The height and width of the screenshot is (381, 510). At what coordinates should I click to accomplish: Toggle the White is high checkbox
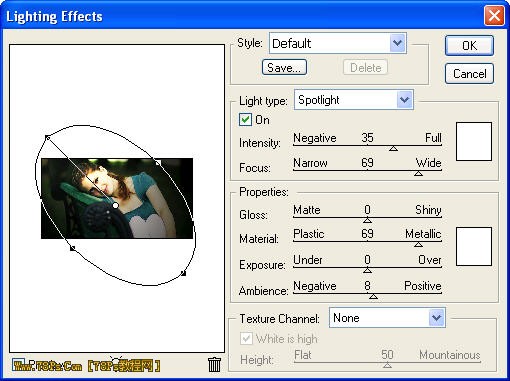click(246, 339)
